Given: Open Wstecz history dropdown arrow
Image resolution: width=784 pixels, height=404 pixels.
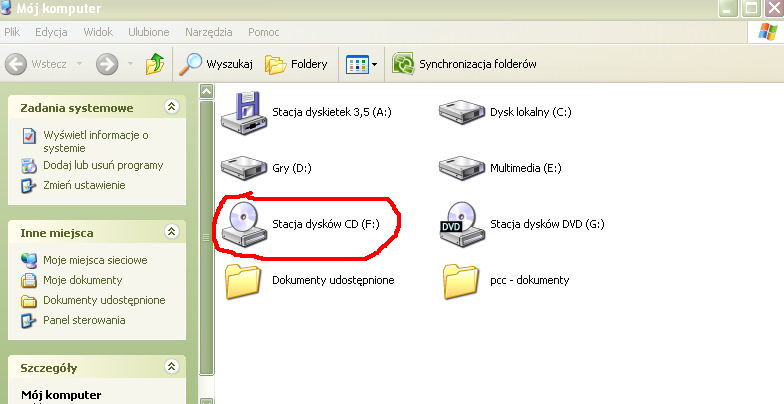Looking at the screenshot, I should pos(79,64).
